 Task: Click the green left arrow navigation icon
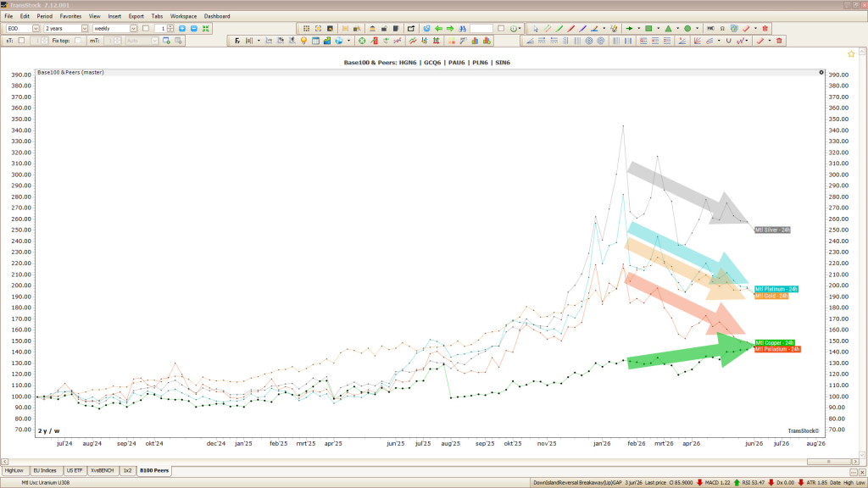(x=438, y=28)
